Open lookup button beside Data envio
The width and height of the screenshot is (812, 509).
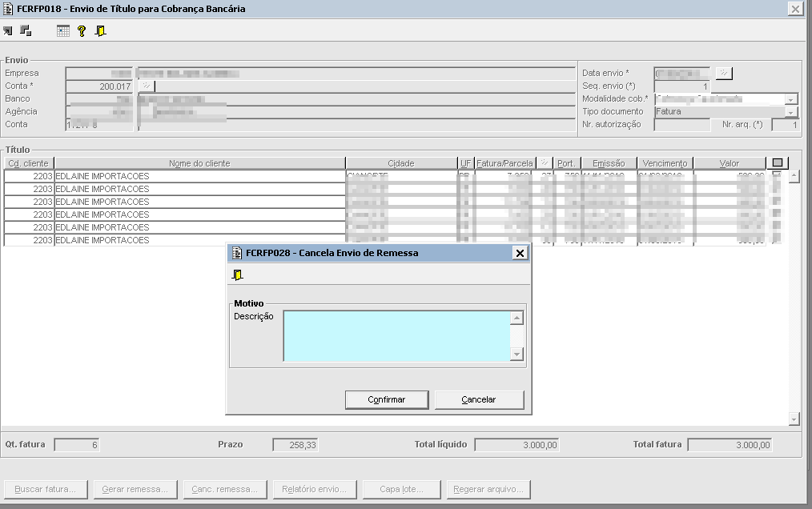[x=724, y=73]
